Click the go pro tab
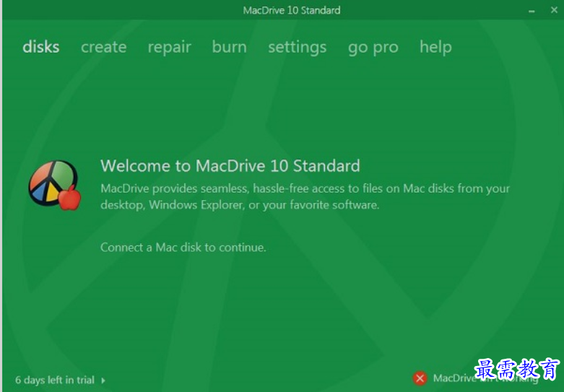 pyautogui.click(x=373, y=48)
